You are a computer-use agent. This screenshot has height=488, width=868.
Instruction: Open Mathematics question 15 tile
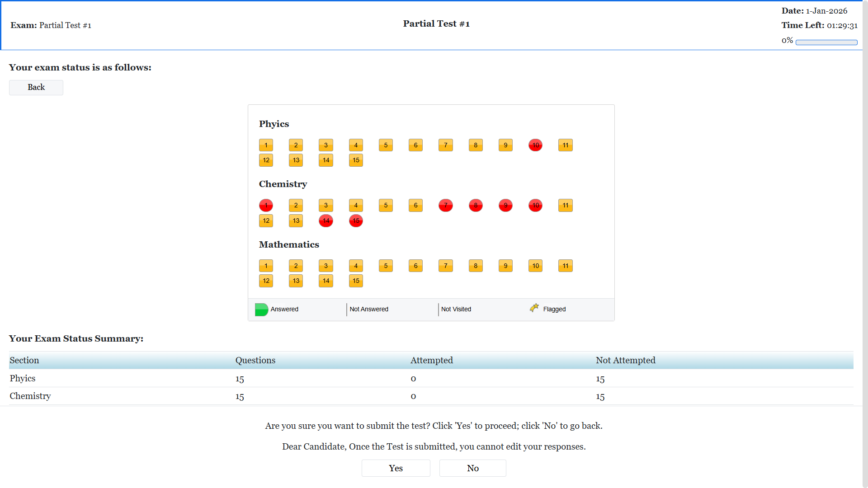pos(356,281)
